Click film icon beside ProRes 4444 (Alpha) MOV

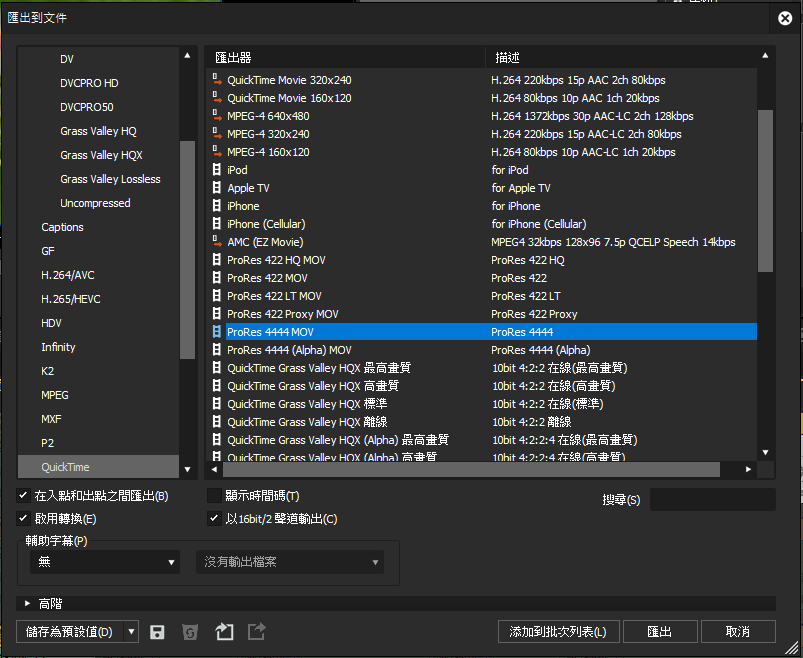217,350
